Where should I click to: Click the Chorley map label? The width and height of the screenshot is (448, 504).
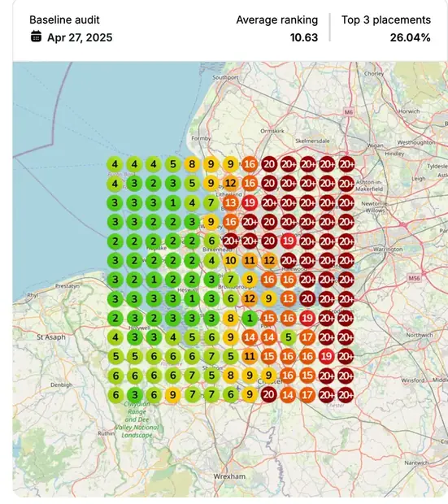374,74
